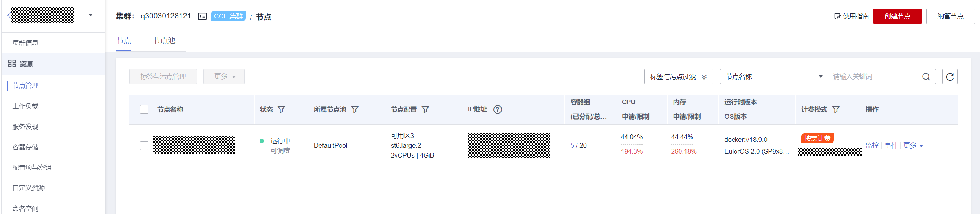Click the 计费模式 column filter icon

836,109
